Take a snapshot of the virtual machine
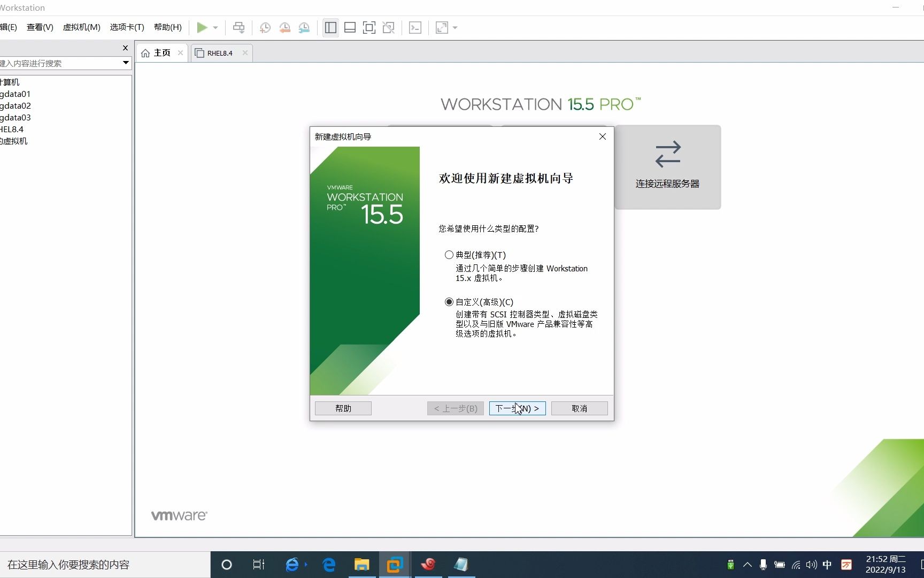This screenshot has width=924, height=578. click(x=265, y=27)
